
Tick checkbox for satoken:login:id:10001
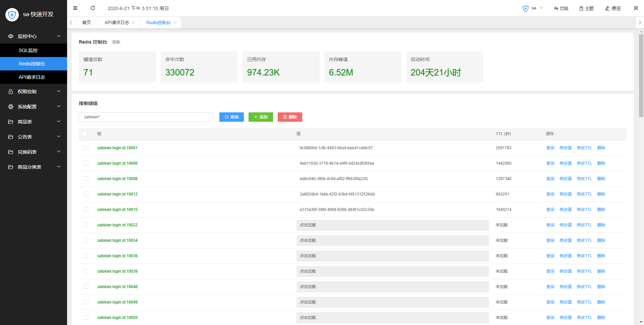point(86,148)
